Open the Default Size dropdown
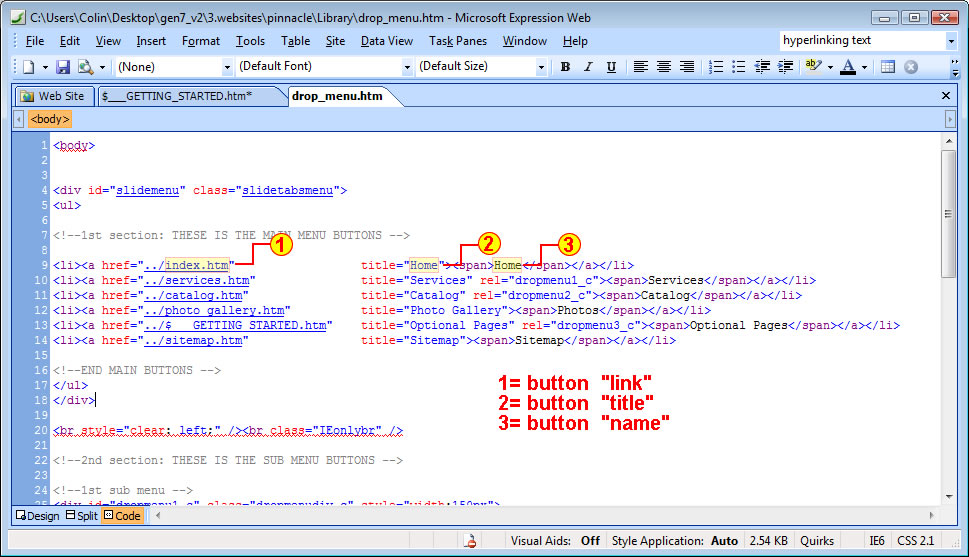Screen dimensions: 969x557 (541, 67)
